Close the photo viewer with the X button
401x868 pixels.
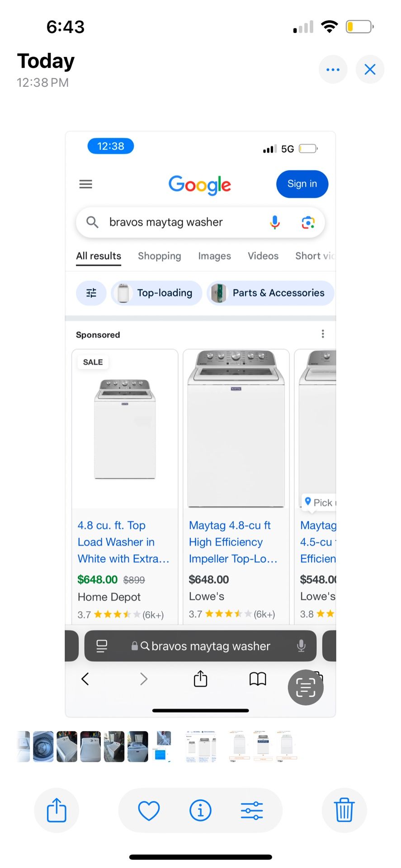click(370, 70)
